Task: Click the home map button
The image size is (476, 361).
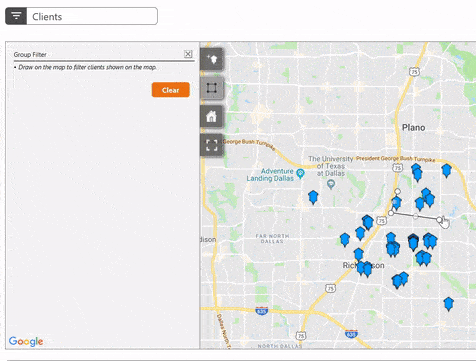Action: click(x=212, y=117)
